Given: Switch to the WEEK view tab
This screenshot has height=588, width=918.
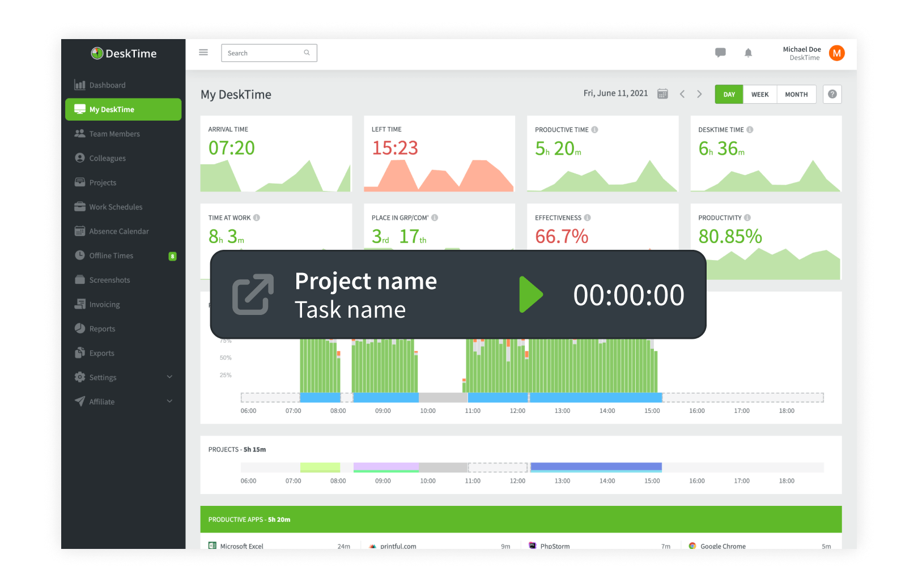Looking at the screenshot, I should 760,94.
